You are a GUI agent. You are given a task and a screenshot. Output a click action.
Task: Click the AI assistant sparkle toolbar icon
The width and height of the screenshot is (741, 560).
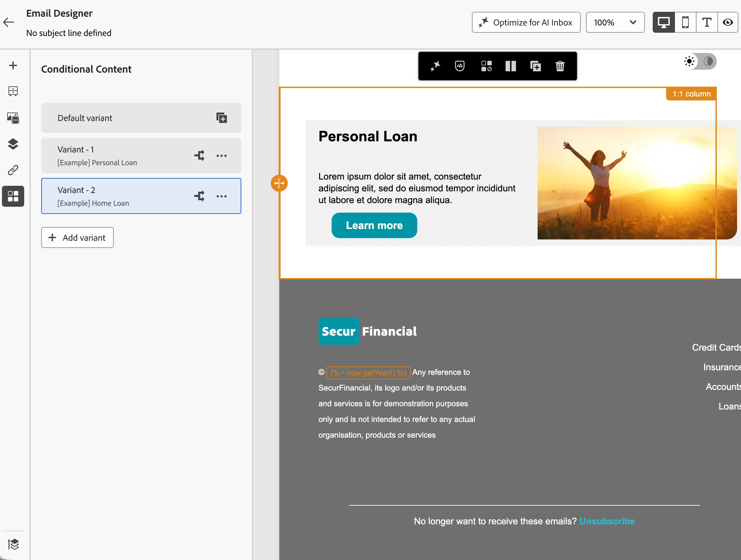click(x=435, y=66)
